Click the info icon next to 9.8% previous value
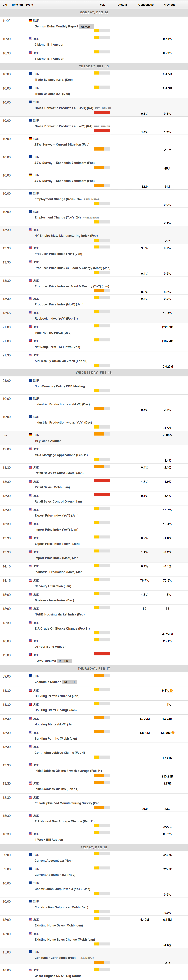 pos(171,691)
